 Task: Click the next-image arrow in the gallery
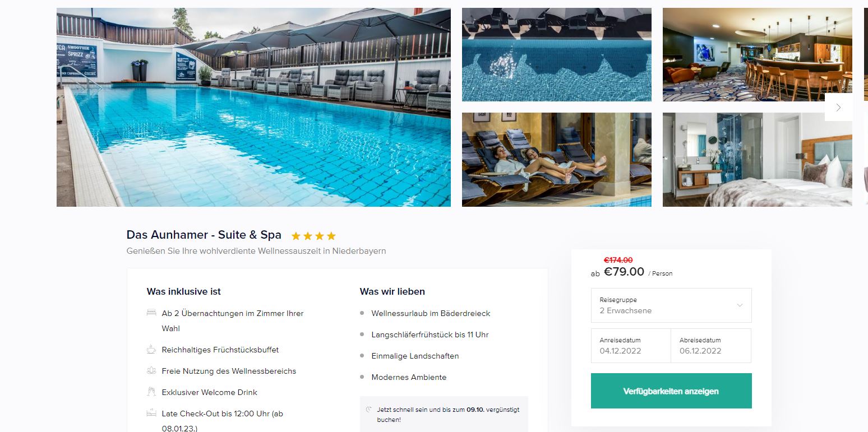[x=838, y=108]
